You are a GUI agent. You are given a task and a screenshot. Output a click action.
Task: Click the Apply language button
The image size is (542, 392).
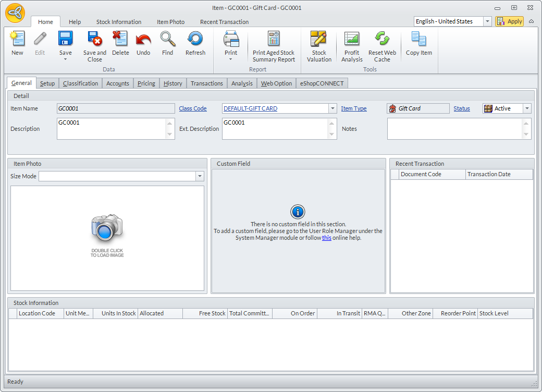click(509, 21)
